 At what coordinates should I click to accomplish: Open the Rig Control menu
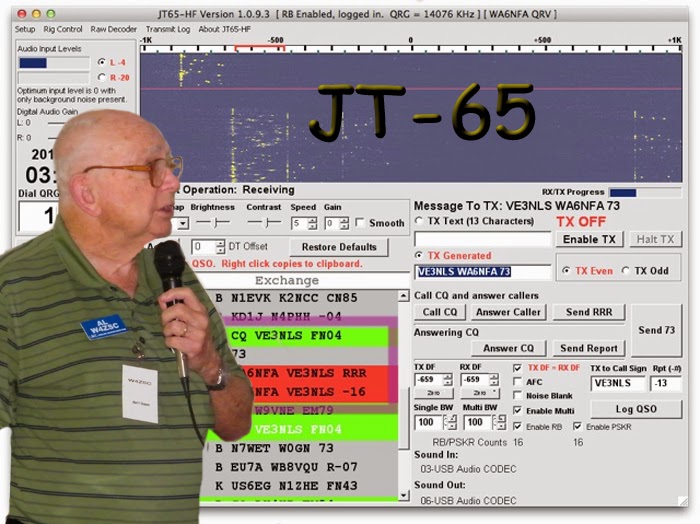point(62,29)
